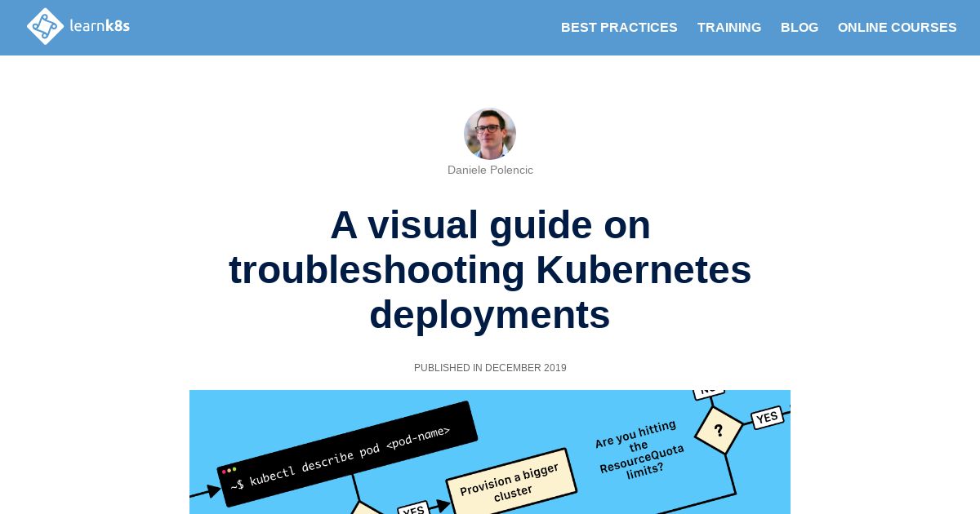
Task: Select the author name Daniele Polencic
Action: 490,170
